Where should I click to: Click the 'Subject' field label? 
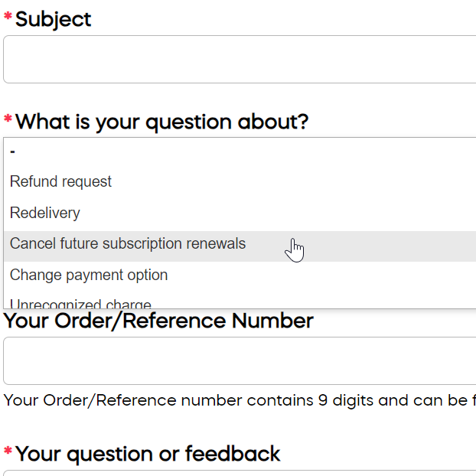(x=53, y=19)
